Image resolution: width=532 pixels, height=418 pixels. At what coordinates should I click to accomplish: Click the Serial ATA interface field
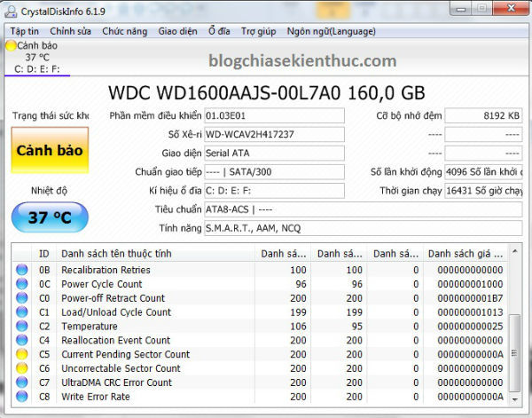(274, 154)
